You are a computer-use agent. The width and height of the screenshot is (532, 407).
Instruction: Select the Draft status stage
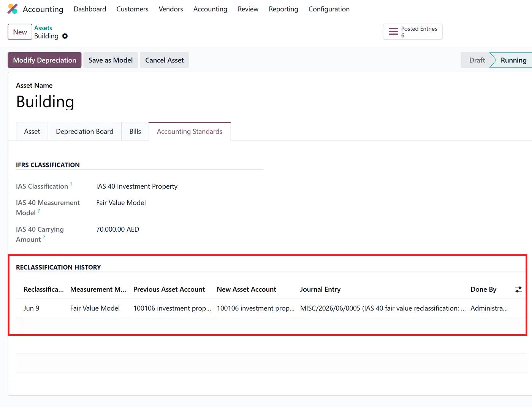(477, 60)
